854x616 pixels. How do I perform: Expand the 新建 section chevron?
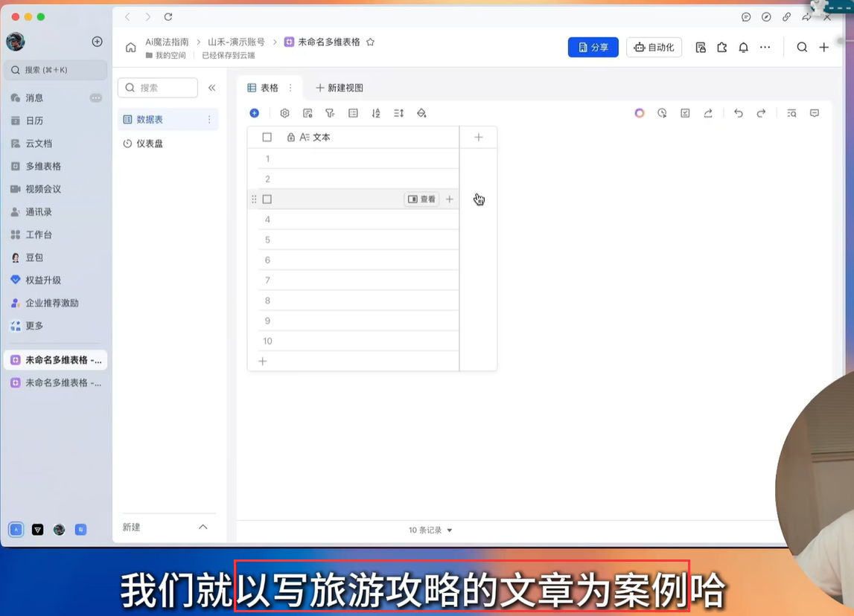[x=203, y=527]
